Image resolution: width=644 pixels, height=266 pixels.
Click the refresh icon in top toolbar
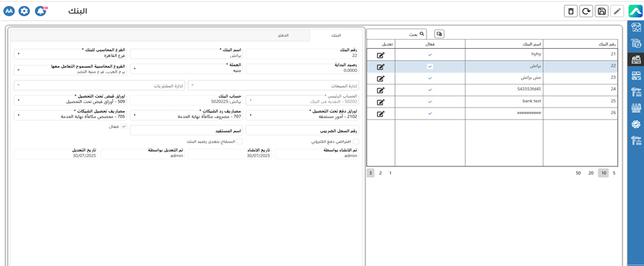(x=586, y=11)
